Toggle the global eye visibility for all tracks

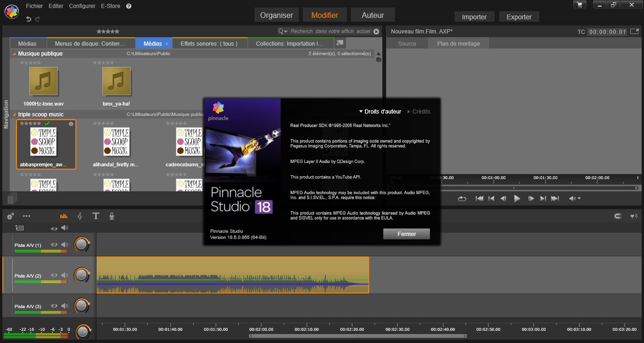click(54, 228)
